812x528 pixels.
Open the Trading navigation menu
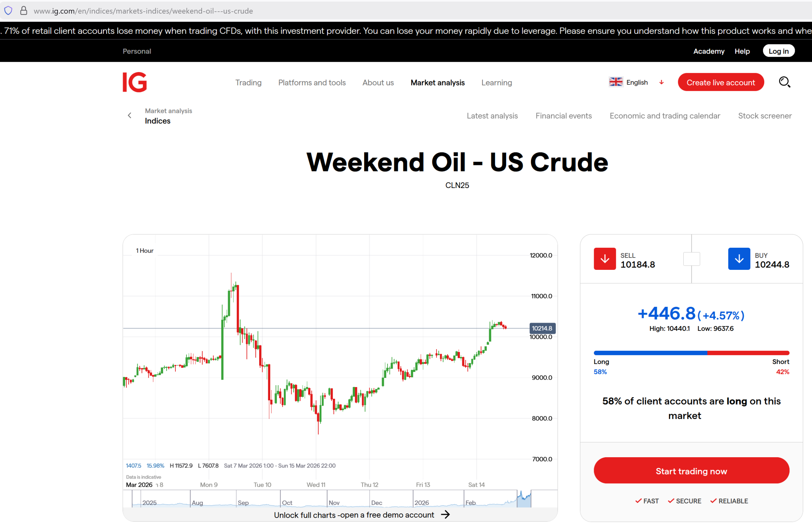coord(248,82)
